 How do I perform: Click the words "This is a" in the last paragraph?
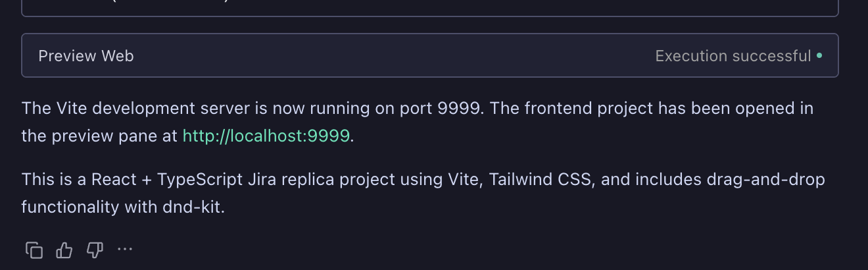click(52, 179)
